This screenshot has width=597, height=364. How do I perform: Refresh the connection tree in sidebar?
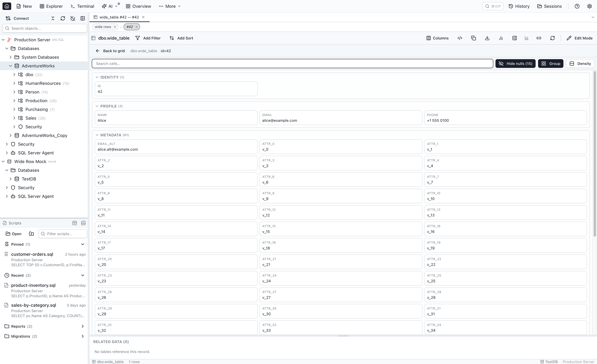[x=63, y=18]
